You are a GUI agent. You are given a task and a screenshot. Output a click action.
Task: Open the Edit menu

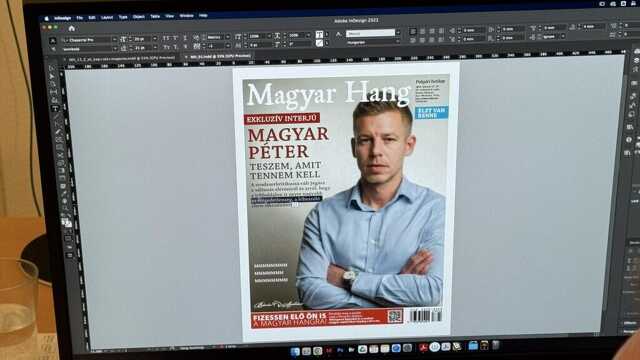92,18
